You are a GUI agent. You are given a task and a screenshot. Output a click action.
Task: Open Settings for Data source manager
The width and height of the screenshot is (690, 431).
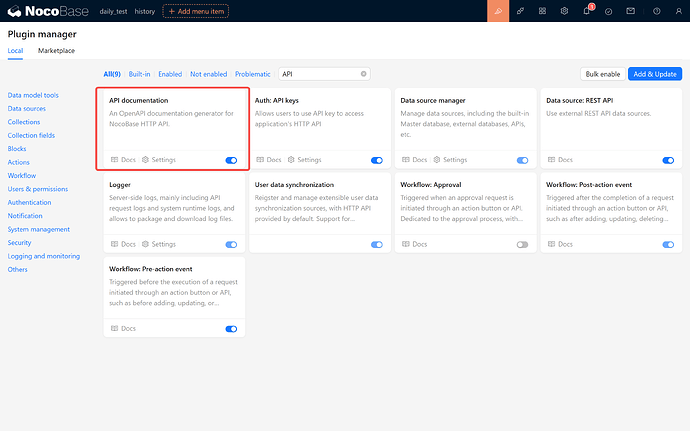pyautogui.click(x=450, y=160)
